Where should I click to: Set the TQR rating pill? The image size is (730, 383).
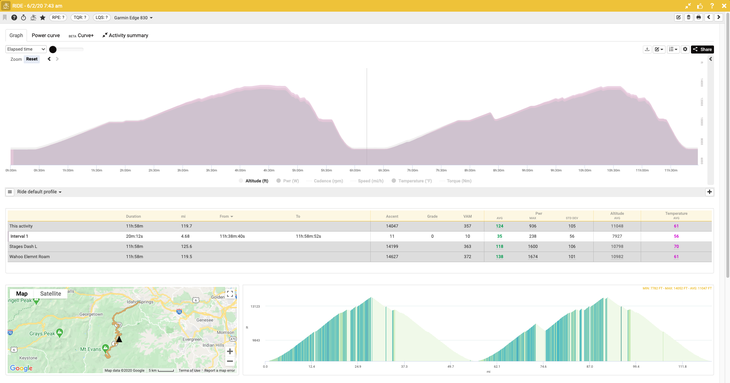(x=80, y=18)
